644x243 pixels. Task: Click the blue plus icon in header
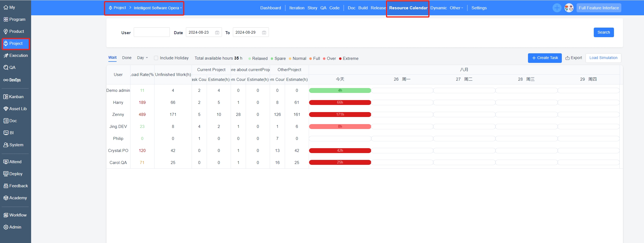click(x=557, y=8)
